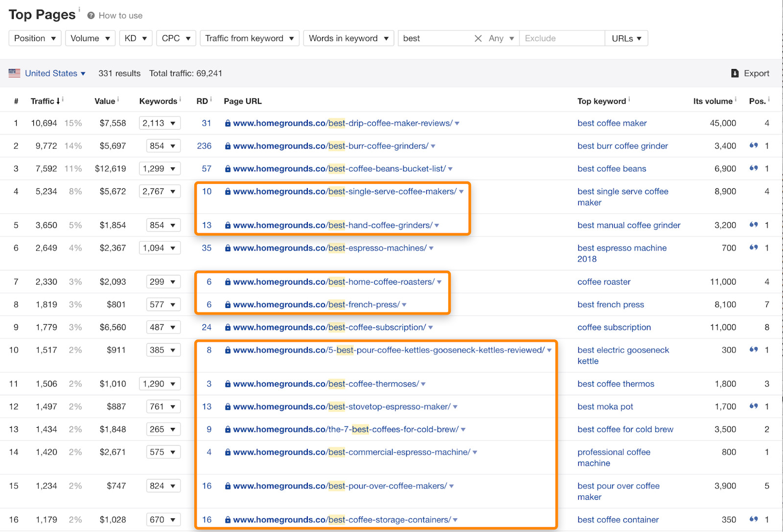The image size is (783, 532).
Task: Click the 236 referring domains link
Action: [x=204, y=146]
